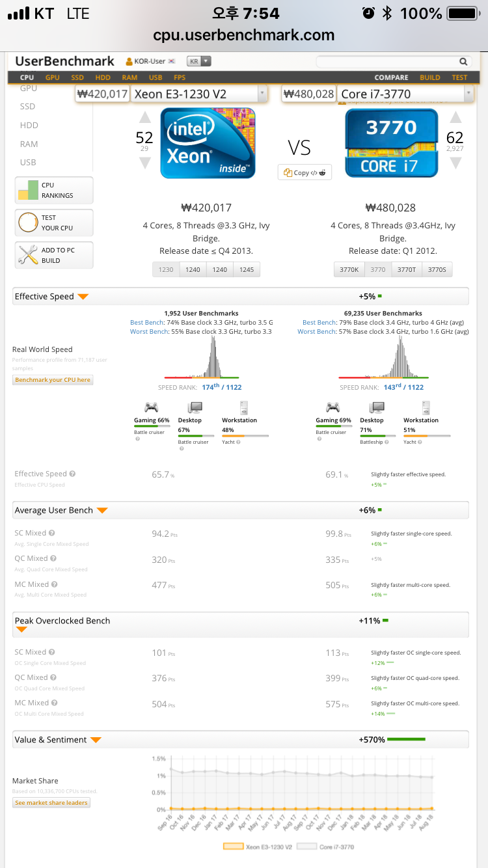This screenshot has width=488, height=868.
Task: Collapse the Average User Bench section arrow
Action: point(102,511)
